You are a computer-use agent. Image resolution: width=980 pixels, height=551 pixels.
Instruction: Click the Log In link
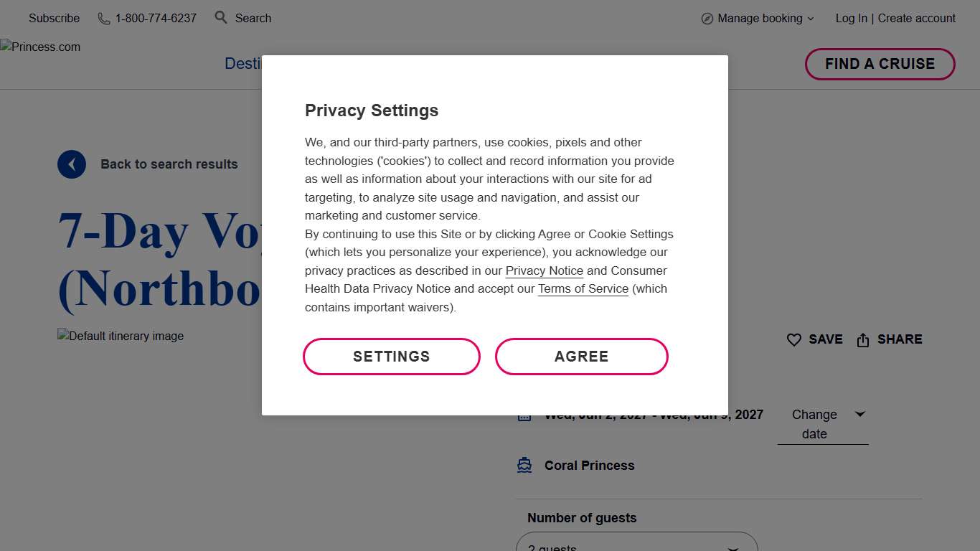pyautogui.click(x=851, y=19)
